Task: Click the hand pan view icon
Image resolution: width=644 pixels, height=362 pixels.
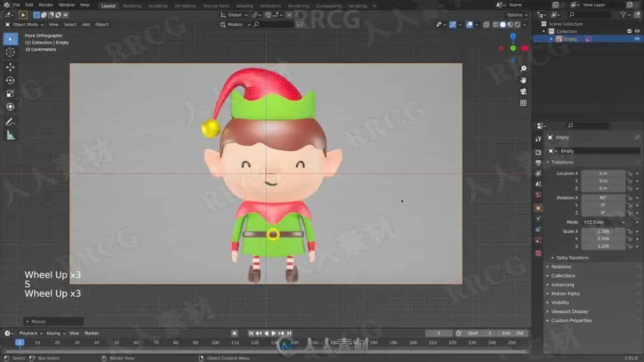Action: (x=523, y=80)
